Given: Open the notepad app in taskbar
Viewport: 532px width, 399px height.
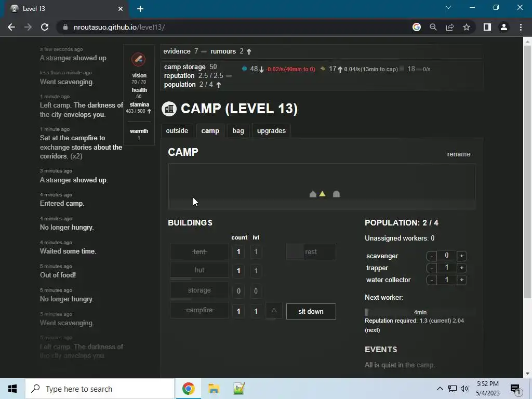Looking at the screenshot, I should 239,389.
